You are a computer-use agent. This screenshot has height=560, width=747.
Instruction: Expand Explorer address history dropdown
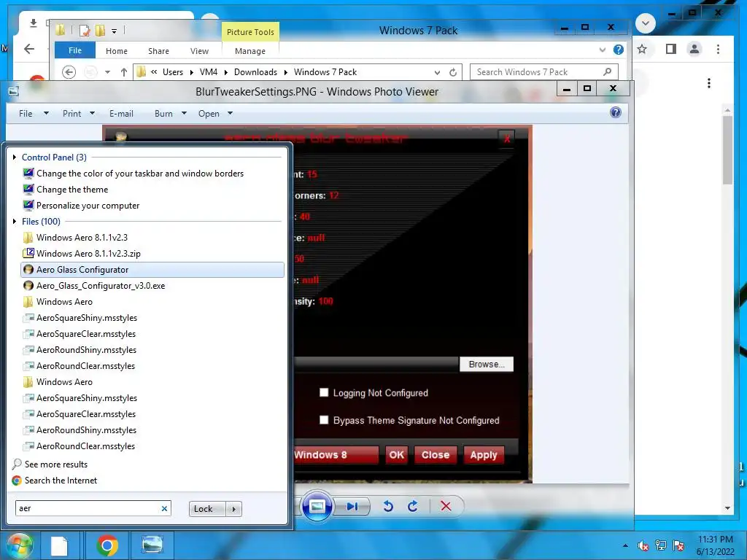437,72
